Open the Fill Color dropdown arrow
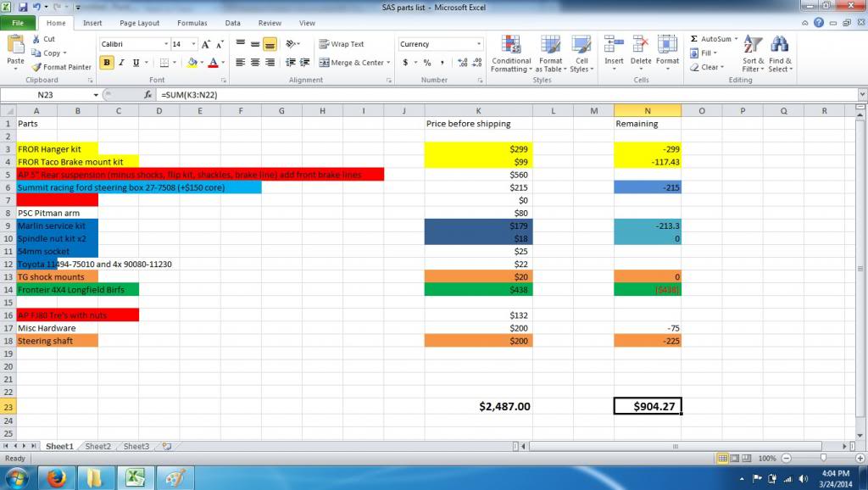 tap(202, 63)
